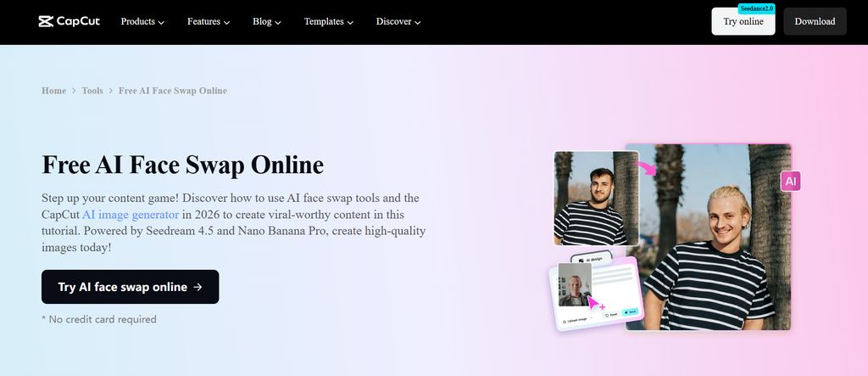Open the Features dropdown menu
Image resolution: width=868 pixels, height=376 pixels.
pyautogui.click(x=209, y=22)
